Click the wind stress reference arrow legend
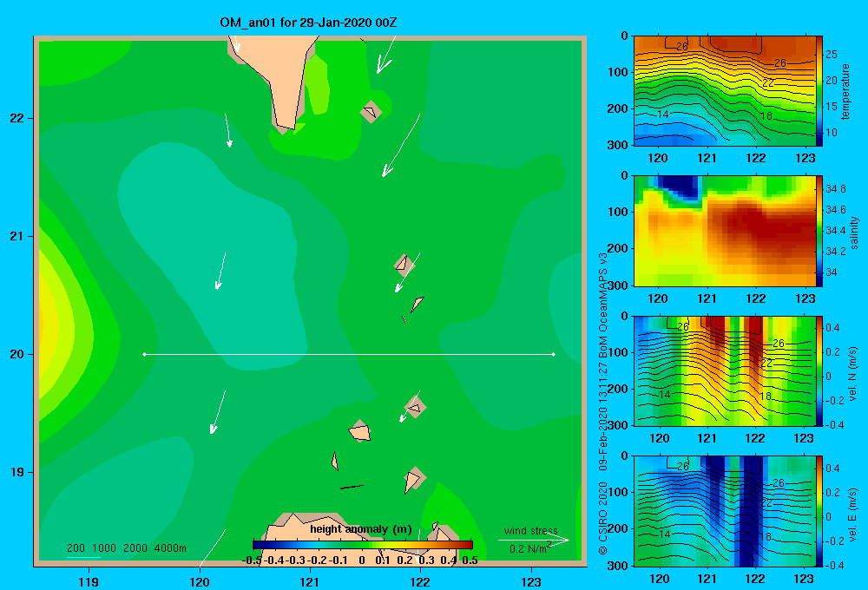 [534, 540]
